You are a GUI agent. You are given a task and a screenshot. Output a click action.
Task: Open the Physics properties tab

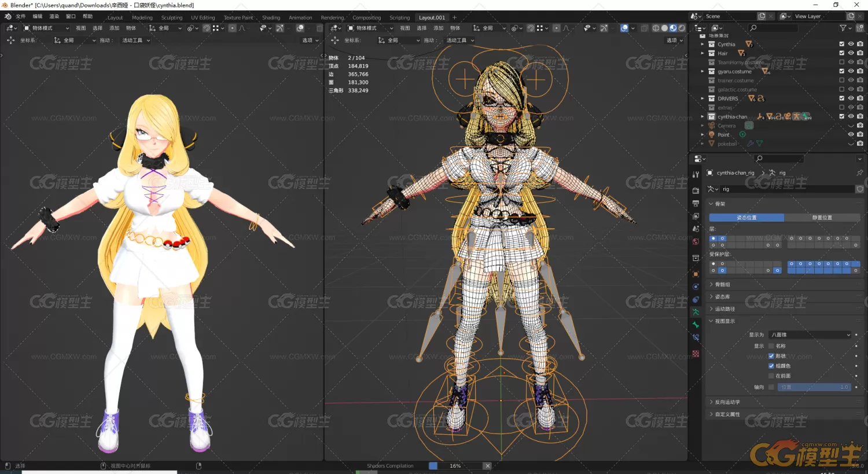point(696,286)
